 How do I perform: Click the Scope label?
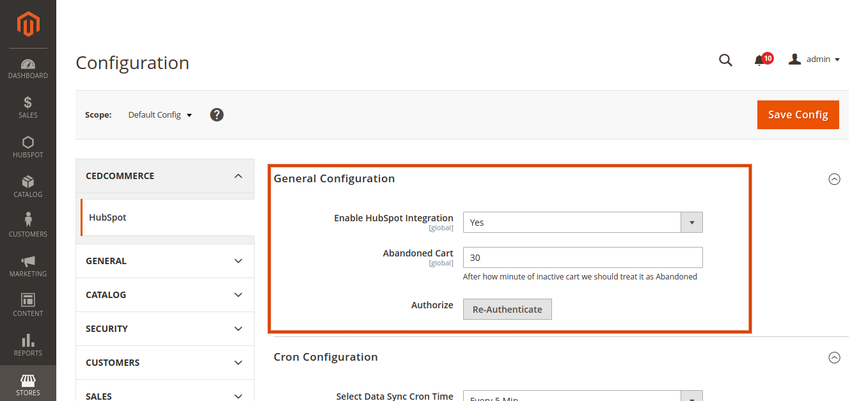click(x=99, y=115)
